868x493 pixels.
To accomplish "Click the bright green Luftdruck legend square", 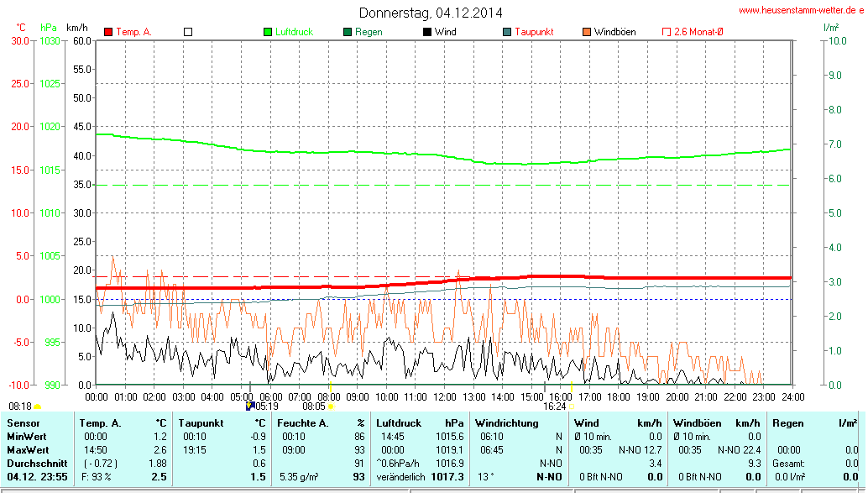I will [x=269, y=32].
